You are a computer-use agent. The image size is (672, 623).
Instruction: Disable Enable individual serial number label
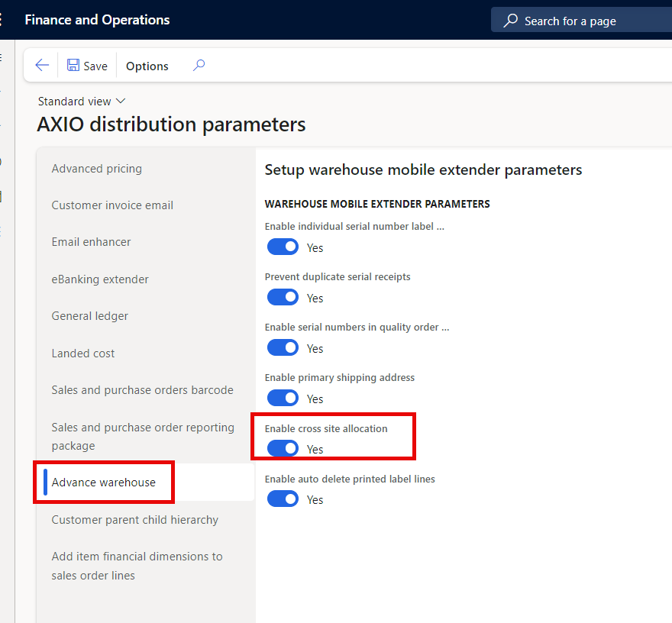click(283, 247)
